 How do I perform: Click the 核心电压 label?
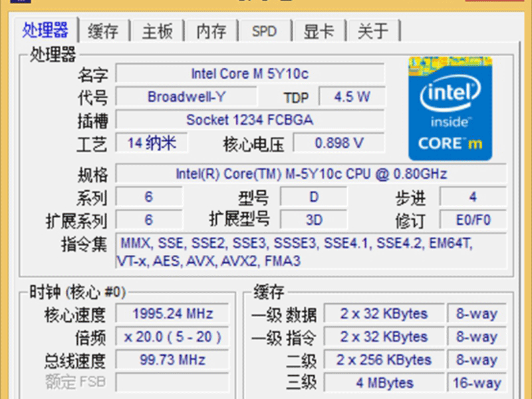253,144
